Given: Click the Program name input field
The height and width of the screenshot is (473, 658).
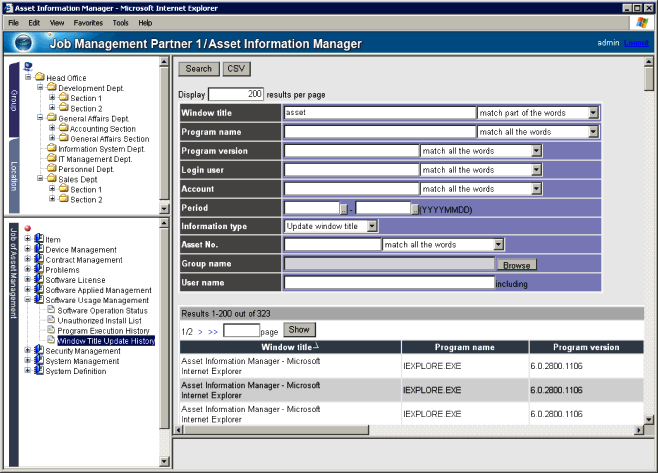Looking at the screenshot, I should [380, 132].
